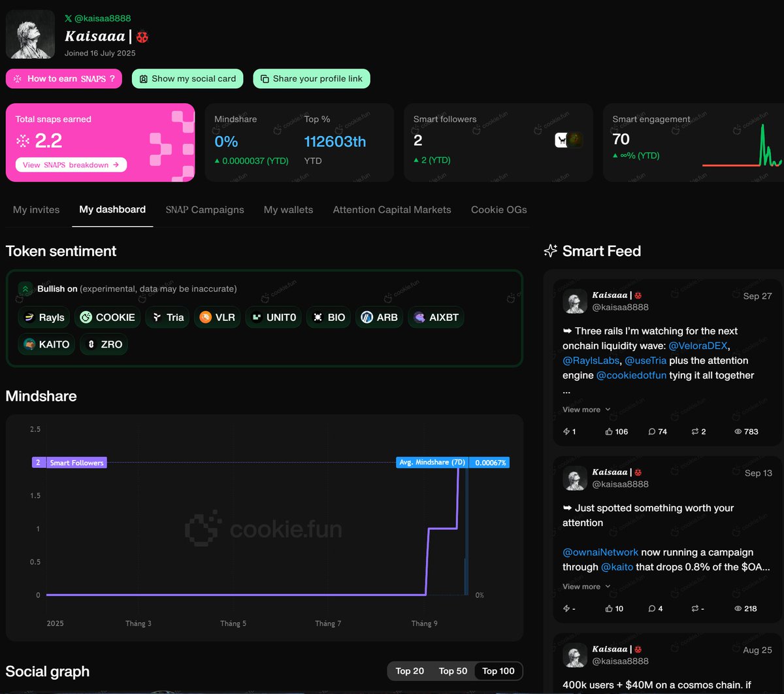Screen dimensions: 784x694
Task: Click the retweet icon on the Sep 13 post
Action: tap(695, 608)
